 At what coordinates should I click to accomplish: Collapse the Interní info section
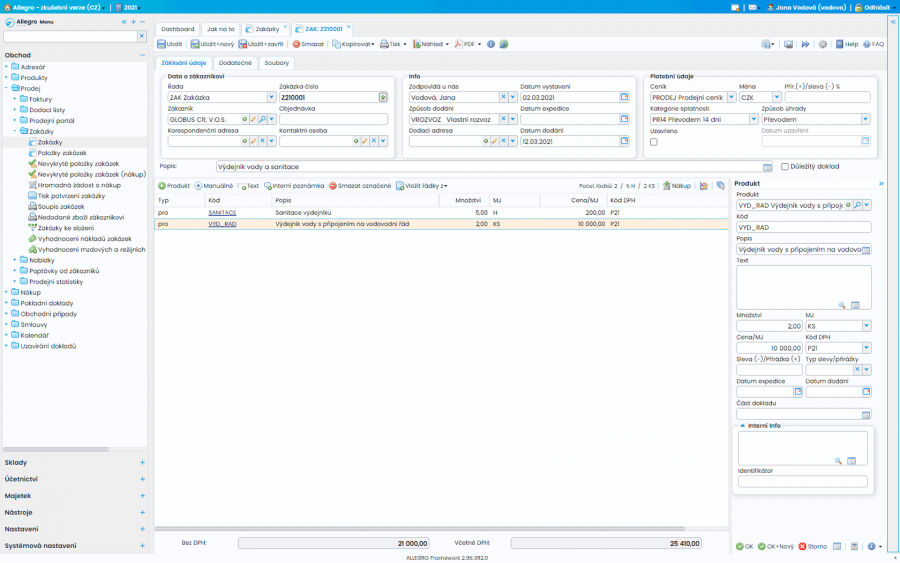(742, 426)
